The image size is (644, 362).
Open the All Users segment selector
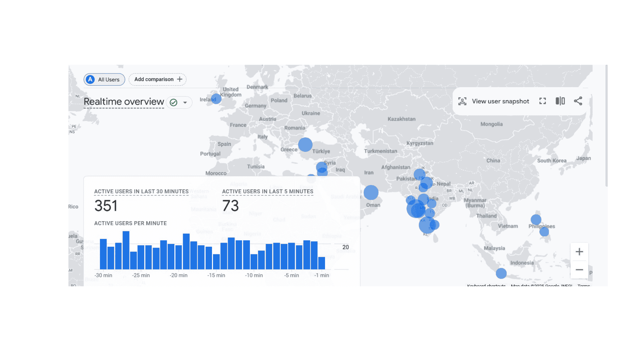coord(104,79)
